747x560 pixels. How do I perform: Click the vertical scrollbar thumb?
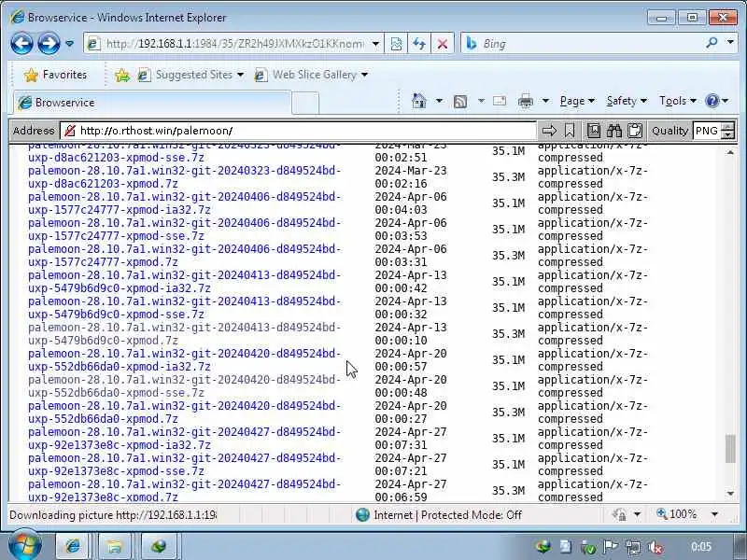730,448
